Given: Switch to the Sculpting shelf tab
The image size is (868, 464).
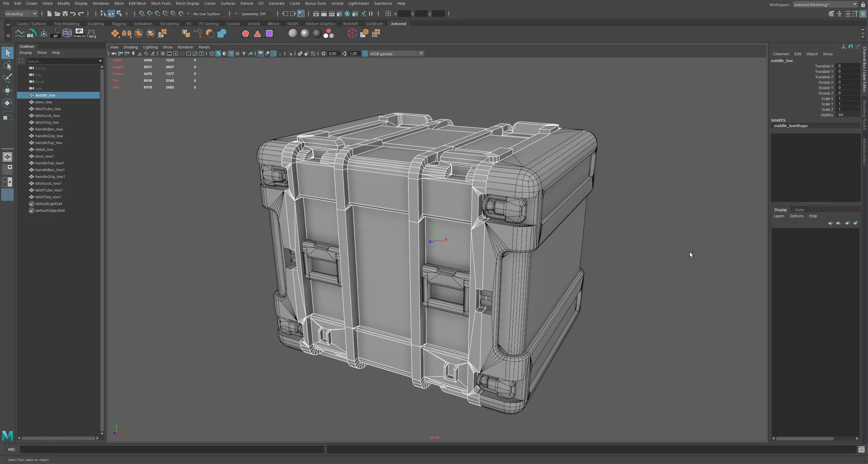Looking at the screenshot, I should coord(96,24).
